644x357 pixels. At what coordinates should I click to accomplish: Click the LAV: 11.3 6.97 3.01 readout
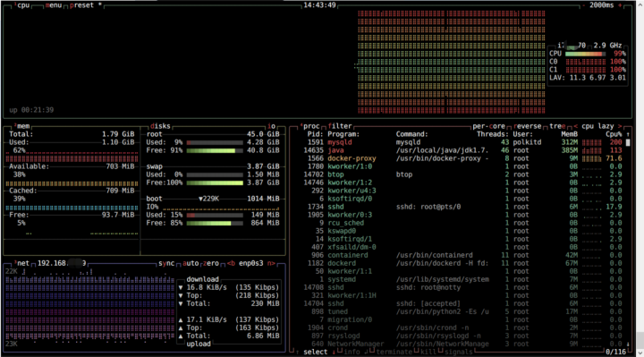[588, 78]
